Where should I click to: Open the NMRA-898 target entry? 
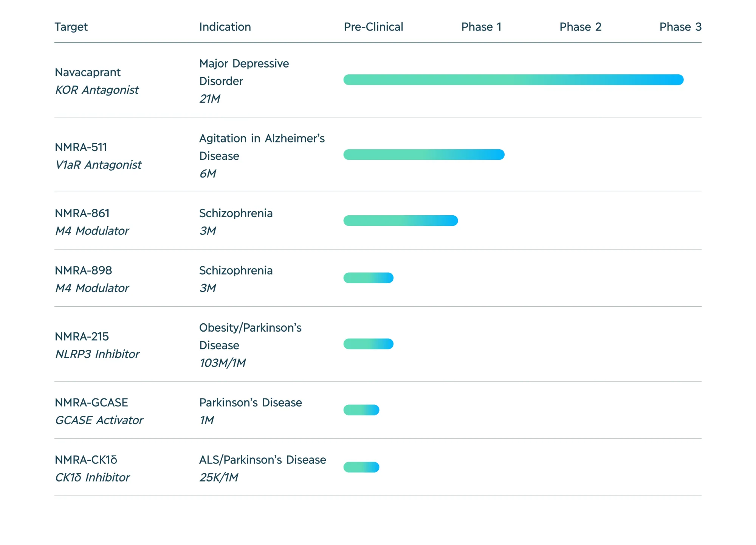83,270
